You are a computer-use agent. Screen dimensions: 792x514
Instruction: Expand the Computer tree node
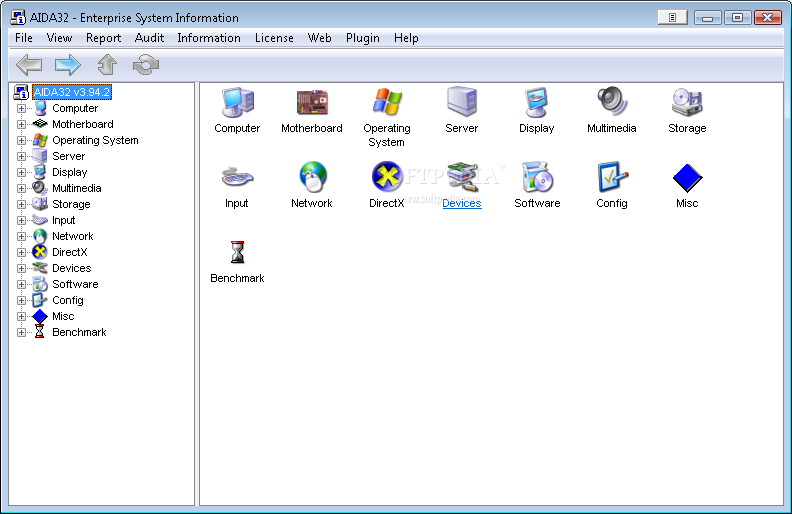coord(21,108)
